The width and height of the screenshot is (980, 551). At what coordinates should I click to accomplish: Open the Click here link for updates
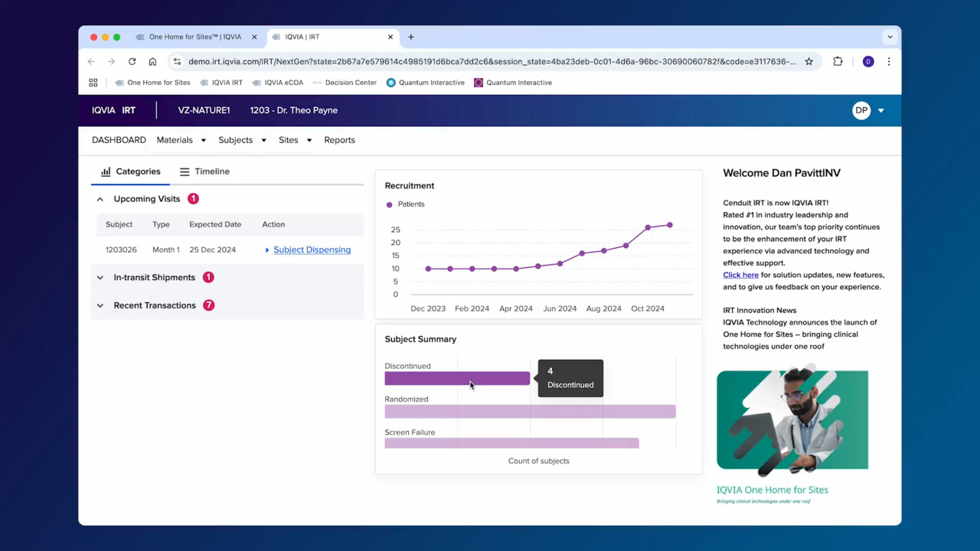click(x=740, y=275)
